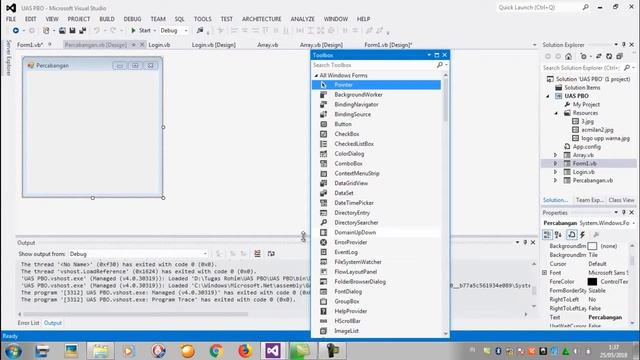Open the FILE menu
This screenshot has height=360, width=640.
(11, 19)
